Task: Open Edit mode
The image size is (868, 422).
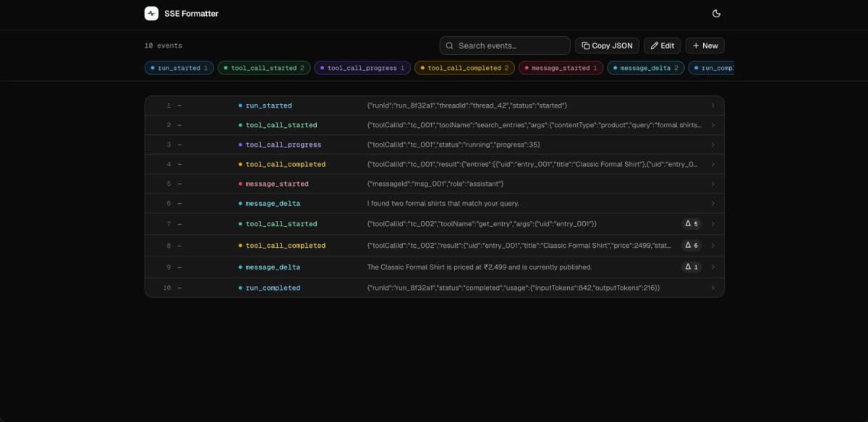Action: point(663,46)
